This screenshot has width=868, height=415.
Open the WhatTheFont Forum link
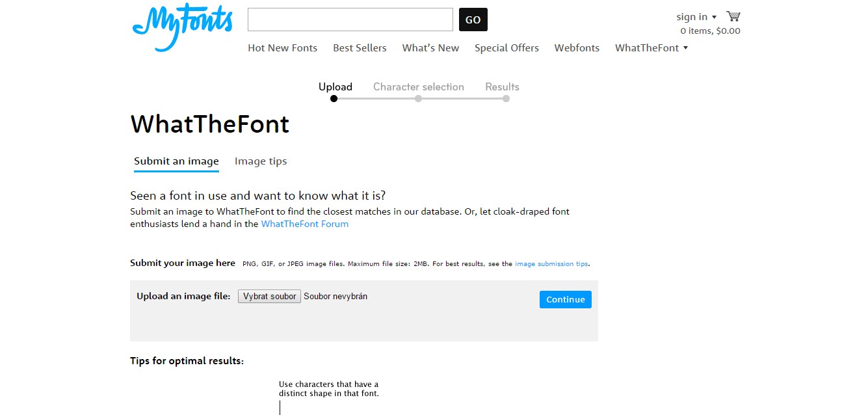(x=304, y=224)
